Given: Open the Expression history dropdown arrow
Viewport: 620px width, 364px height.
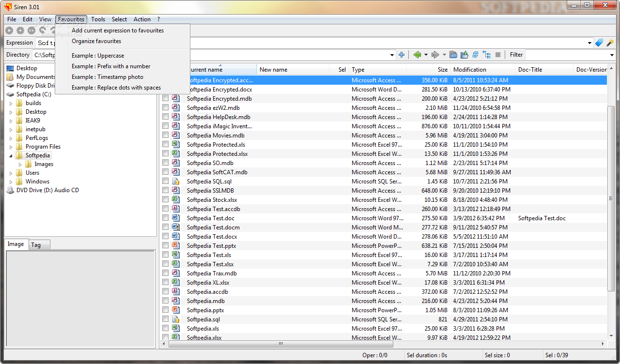Looking at the screenshot, I should (x=589, y=43).
